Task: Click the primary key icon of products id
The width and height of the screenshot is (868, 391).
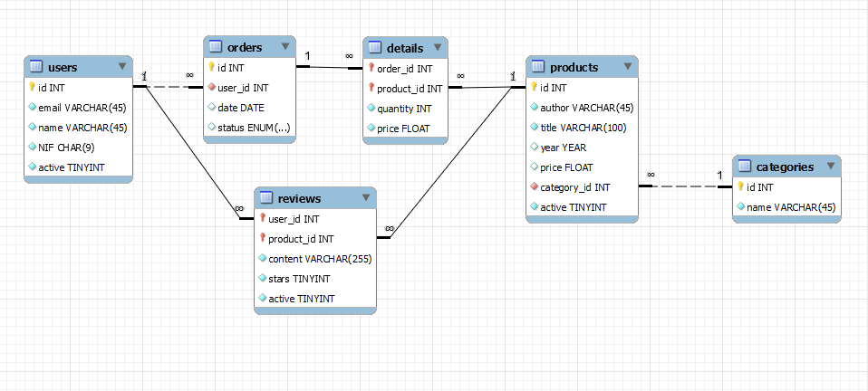Action: 534,87
